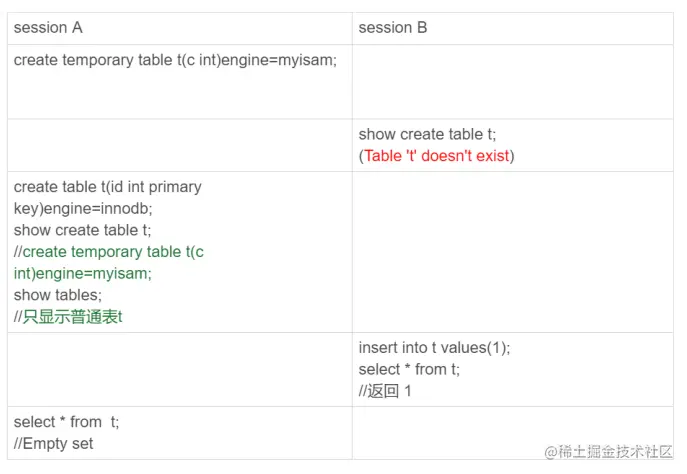Click the empty session B cell beside the temporary table statement
The height and width of the screenshot is (474, 687).
[513, 81]
